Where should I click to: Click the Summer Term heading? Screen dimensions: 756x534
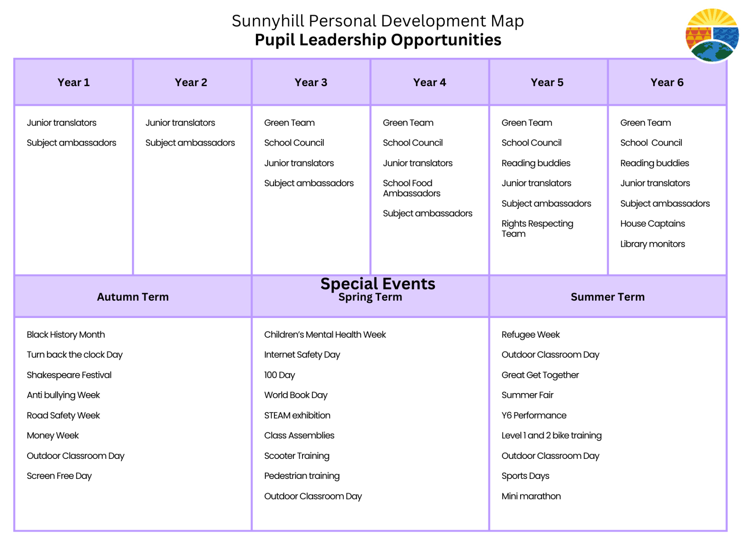pos(607,297)
